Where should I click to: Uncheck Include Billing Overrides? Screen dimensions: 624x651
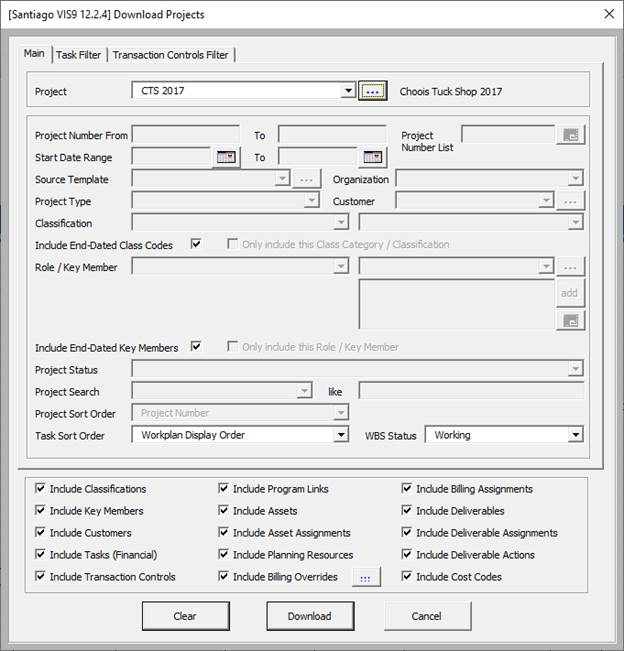tap(223, 576)
